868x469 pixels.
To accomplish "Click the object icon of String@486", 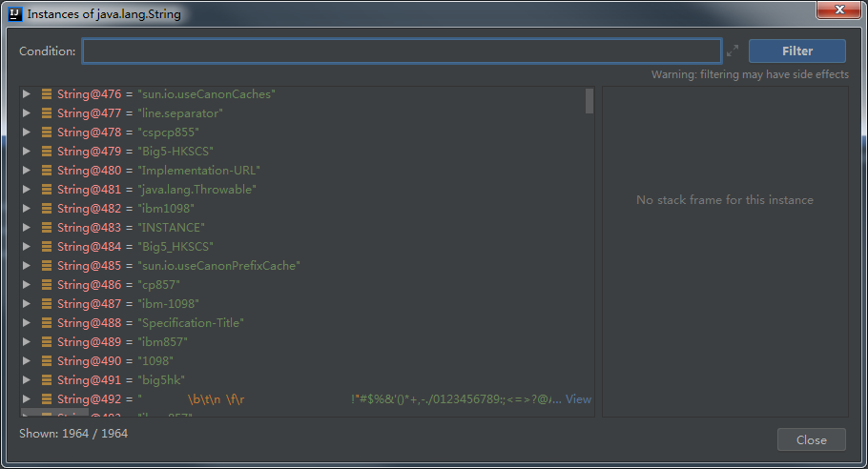I will point(47,285).
